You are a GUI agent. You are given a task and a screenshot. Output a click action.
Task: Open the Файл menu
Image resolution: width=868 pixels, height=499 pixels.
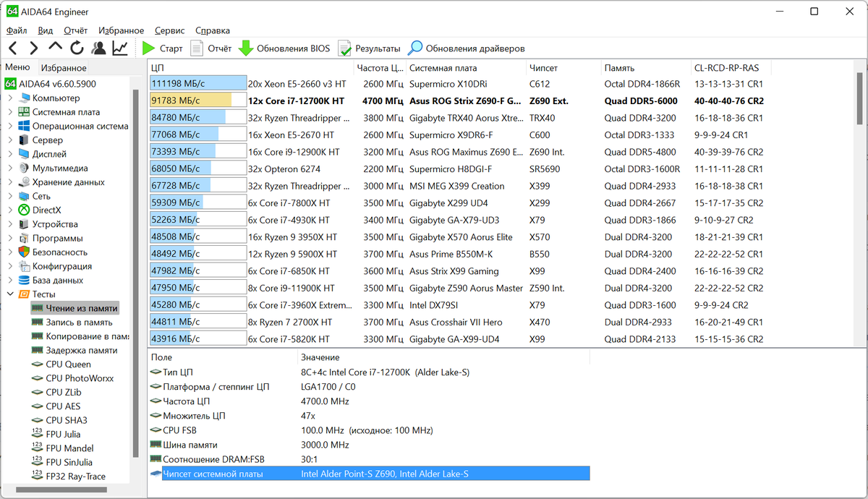17,30
